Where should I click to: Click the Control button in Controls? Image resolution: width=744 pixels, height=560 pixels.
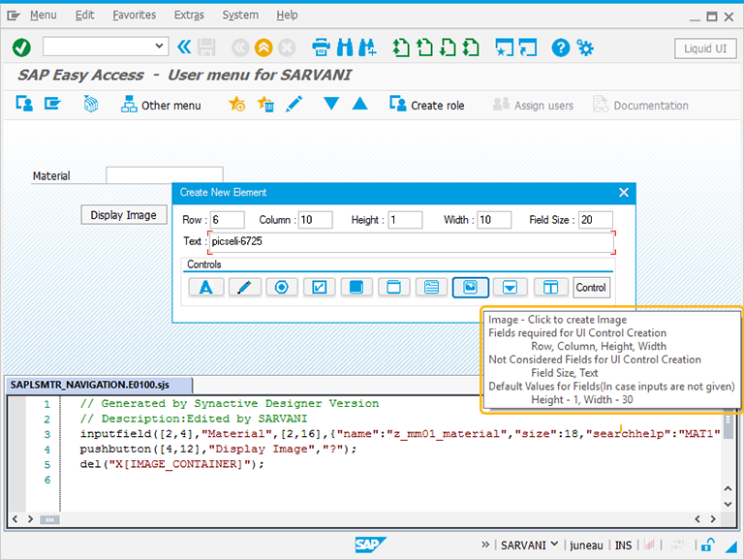pyautogui.click(x=591, y=287)
